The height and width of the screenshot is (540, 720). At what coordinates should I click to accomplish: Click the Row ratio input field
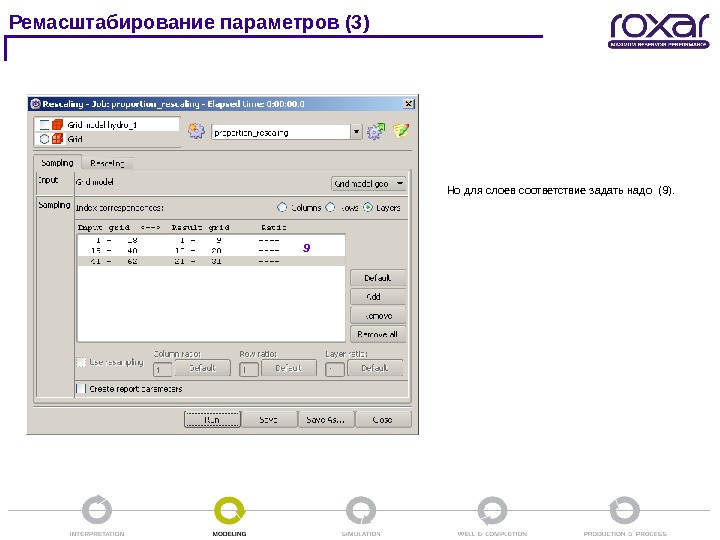click(x=248, y=369)
